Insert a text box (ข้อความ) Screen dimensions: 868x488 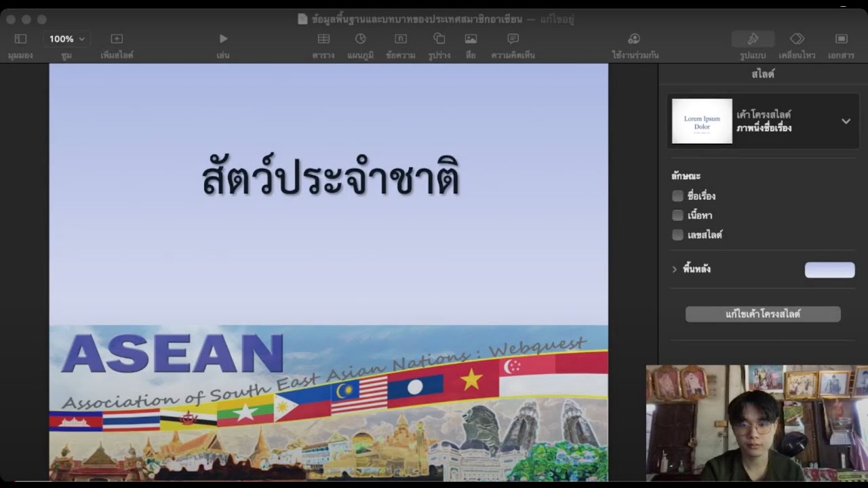[401, 39]
